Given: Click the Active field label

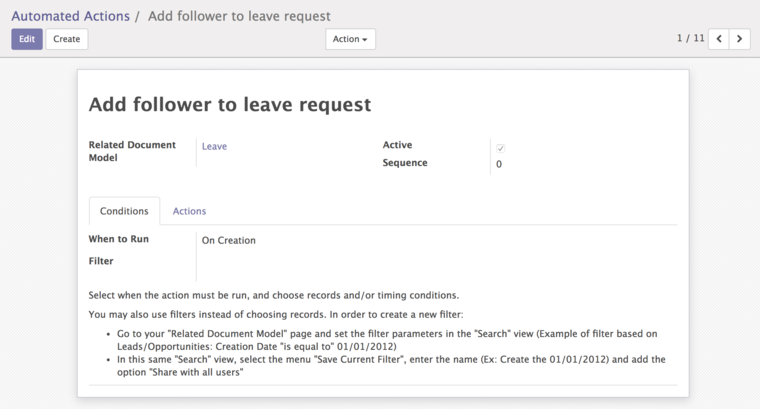Looking at the screenshot, I should coord(397,145).
